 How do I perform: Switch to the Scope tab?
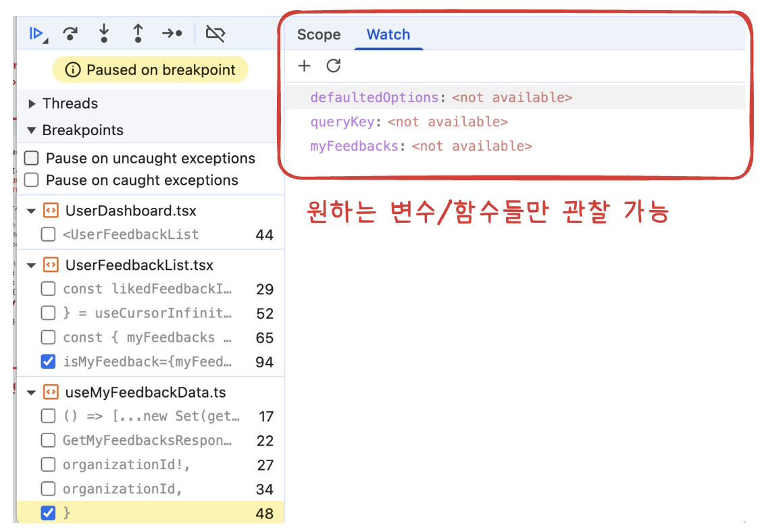click(x=319, y=35)
